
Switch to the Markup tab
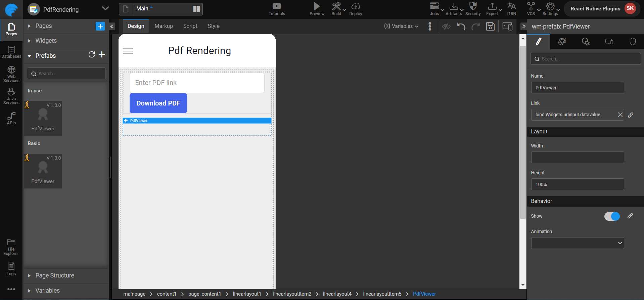[164, 26]
